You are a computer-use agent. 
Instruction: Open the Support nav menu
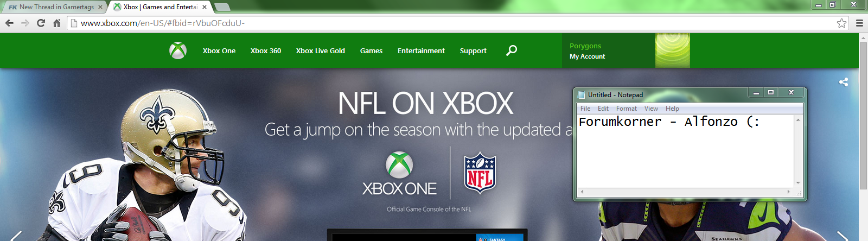pyautogui.click(x=473, y=50)
